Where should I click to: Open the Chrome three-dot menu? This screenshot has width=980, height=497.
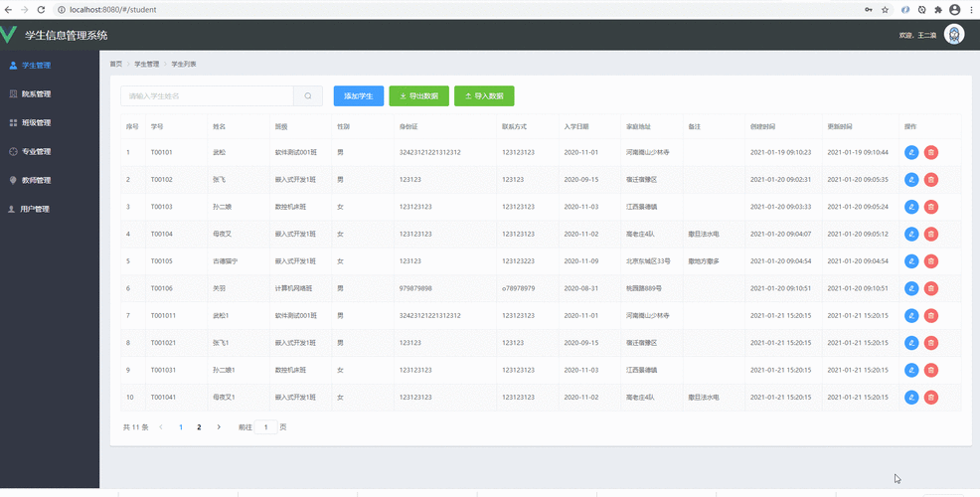(971, 9)
